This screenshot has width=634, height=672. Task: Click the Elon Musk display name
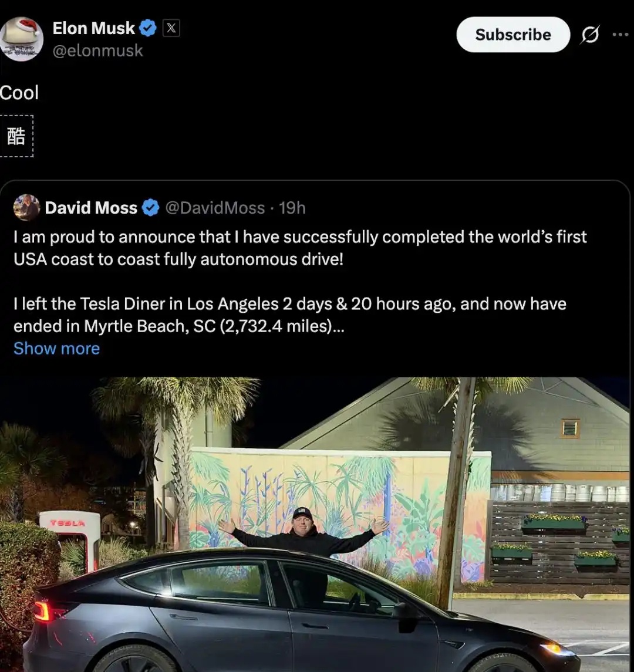pos(93,28)
